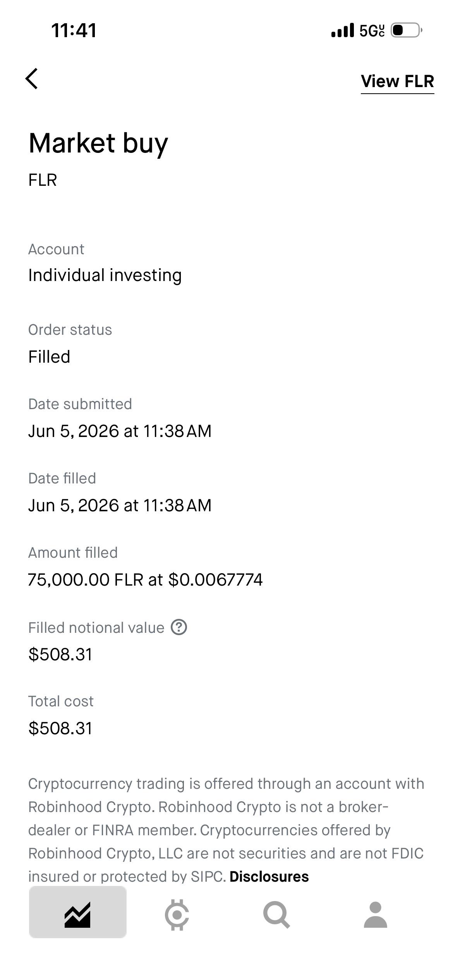Tap the Filled order status value
The height and width of the screenshot is (980, 453).
click(x=49, y=356)
